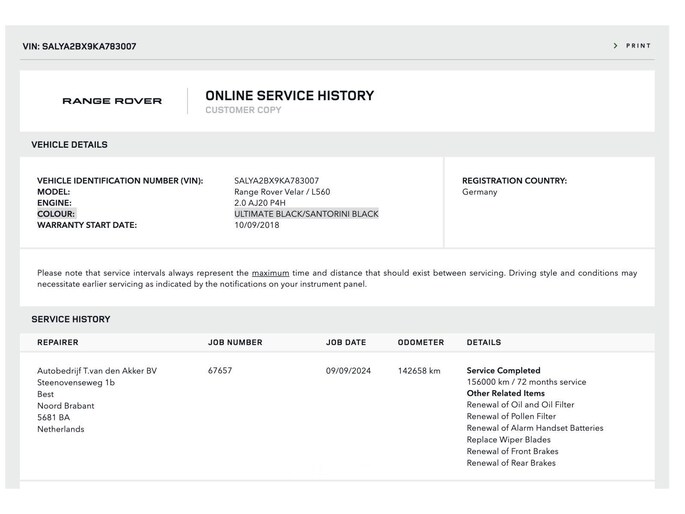The image size is (685, 514).
Task: Click the Autobedrijf T.van den Akker BV repairer name
Action: [x=97, y=371]
